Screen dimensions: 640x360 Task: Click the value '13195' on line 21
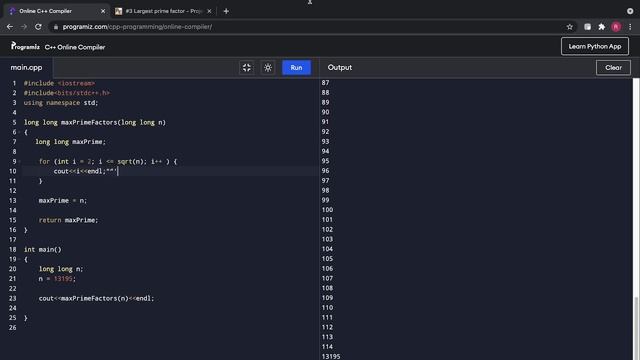(63, 279)
